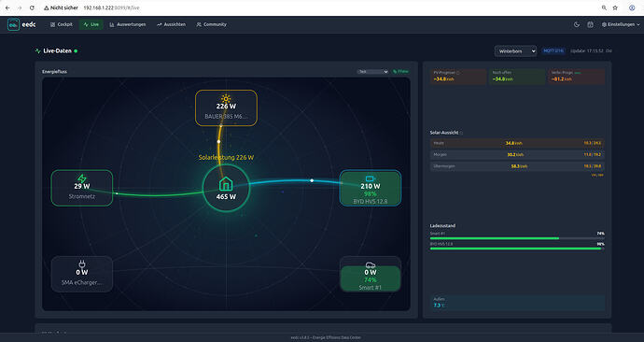Click the calendar icon in the top navbar

[x=590, y=24]
